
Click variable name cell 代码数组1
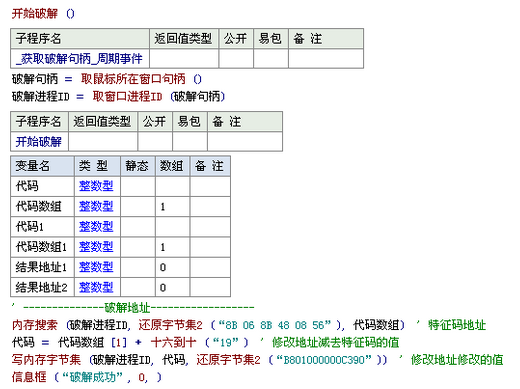tap(42, 247)
